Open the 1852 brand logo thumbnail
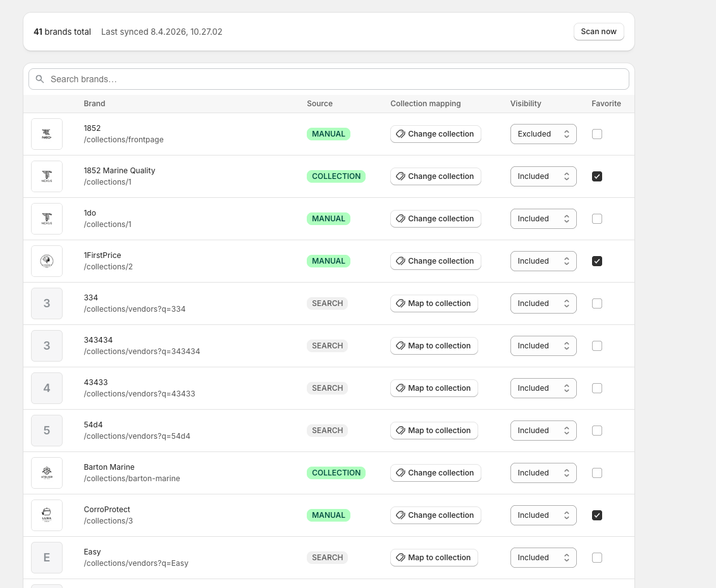 click(47, 134)
